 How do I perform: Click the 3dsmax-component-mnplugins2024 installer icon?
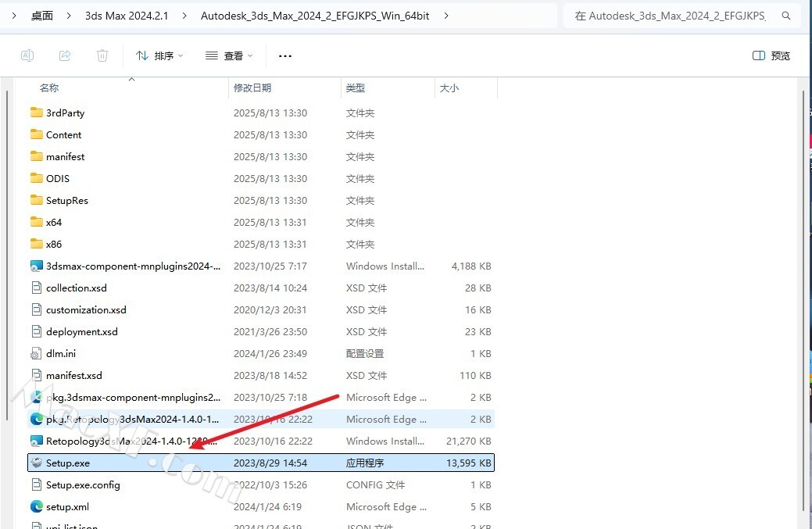[36, 266]
